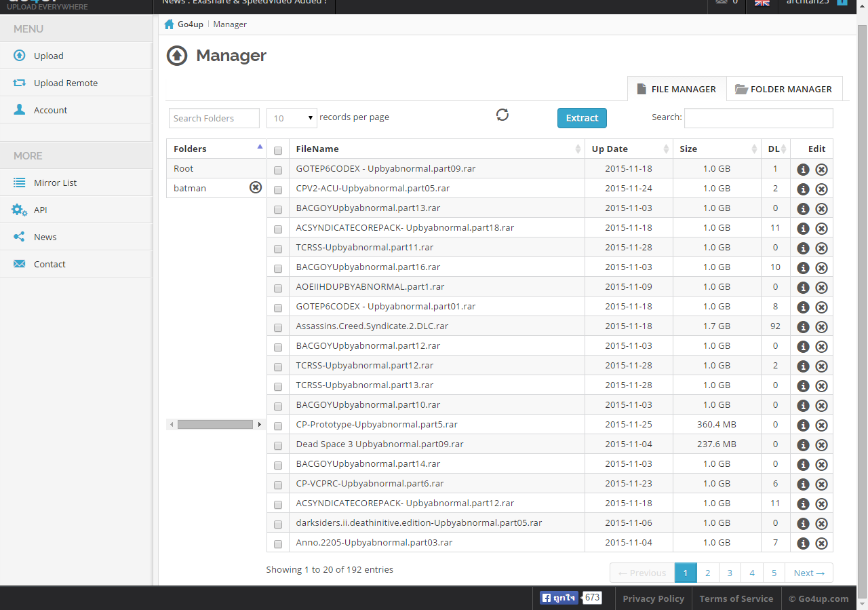
Task: Remove darksiders.ii part05.rar file
Action: click(x=821, y=524)
